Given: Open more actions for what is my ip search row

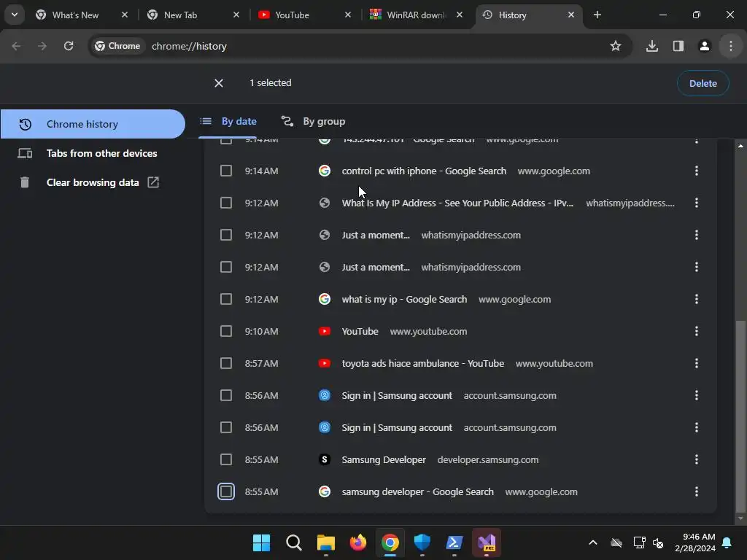Looking at the screenshot, I should click(x=697, y=299).
